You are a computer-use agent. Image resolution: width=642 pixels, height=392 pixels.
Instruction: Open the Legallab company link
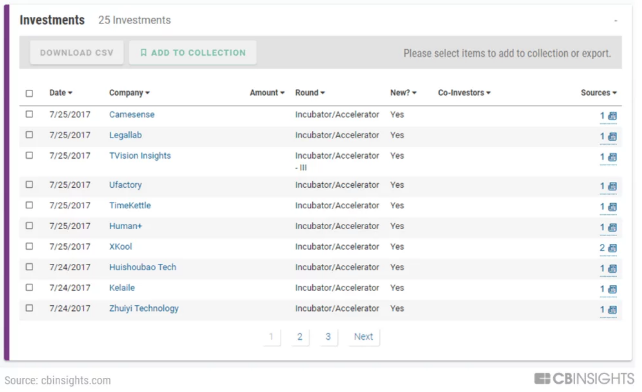tap(125, 135)
